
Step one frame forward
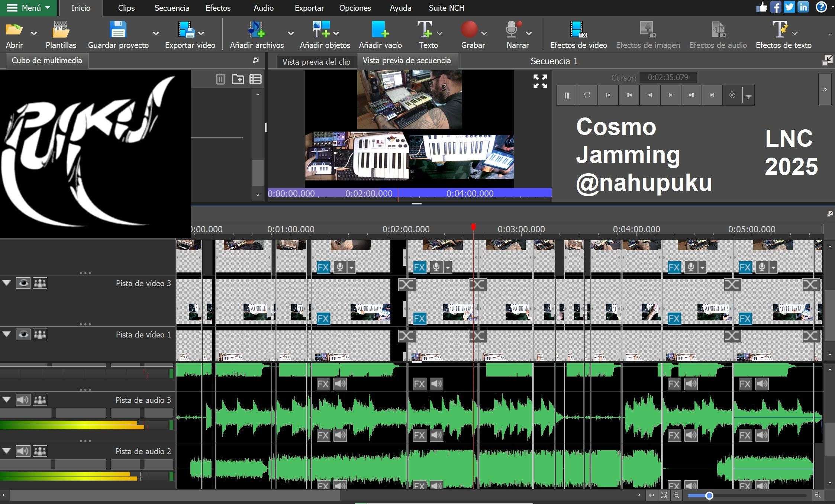tap(671, 95)
